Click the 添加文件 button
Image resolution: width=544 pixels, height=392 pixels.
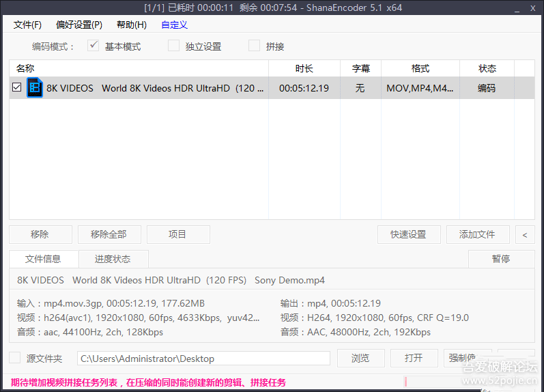(477, 234)
